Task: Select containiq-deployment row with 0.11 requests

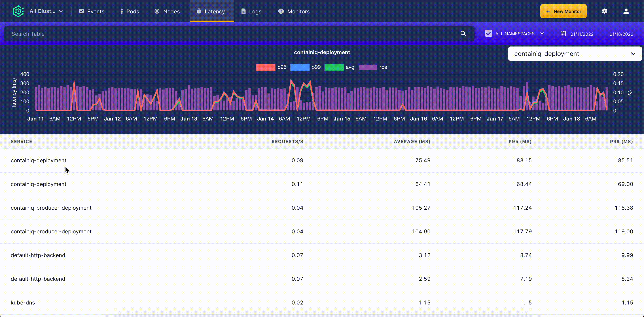Action: (322, 184)
